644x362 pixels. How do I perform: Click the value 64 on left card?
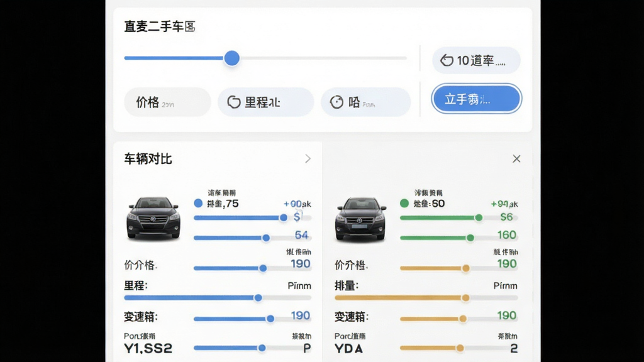301,235
